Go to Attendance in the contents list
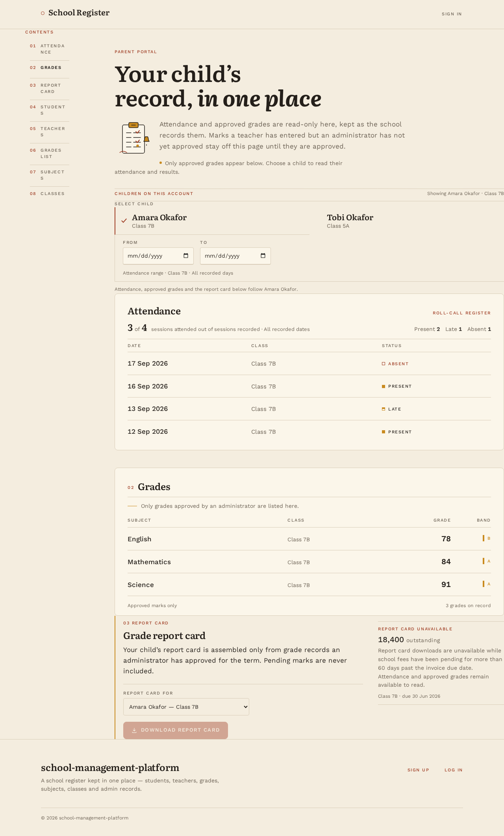This screenshot has height=836, width=504. tap(50, 49)
